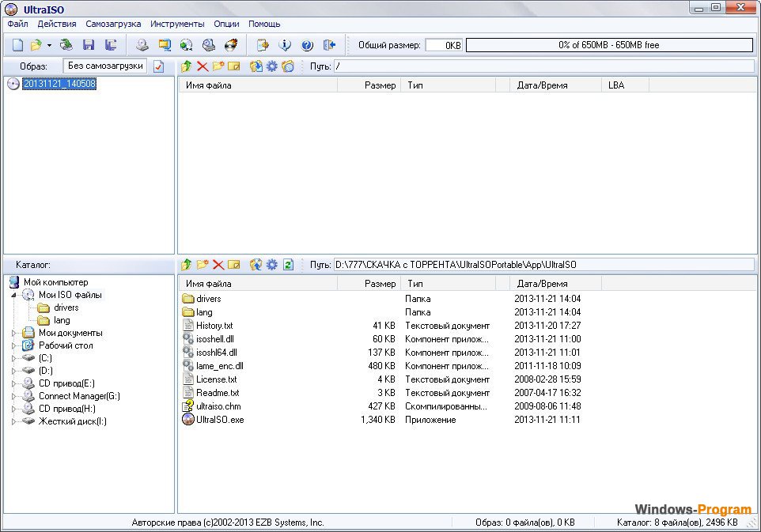Open the Инструменты menu
The image size is (761, 532).
(x=177, y=24)
